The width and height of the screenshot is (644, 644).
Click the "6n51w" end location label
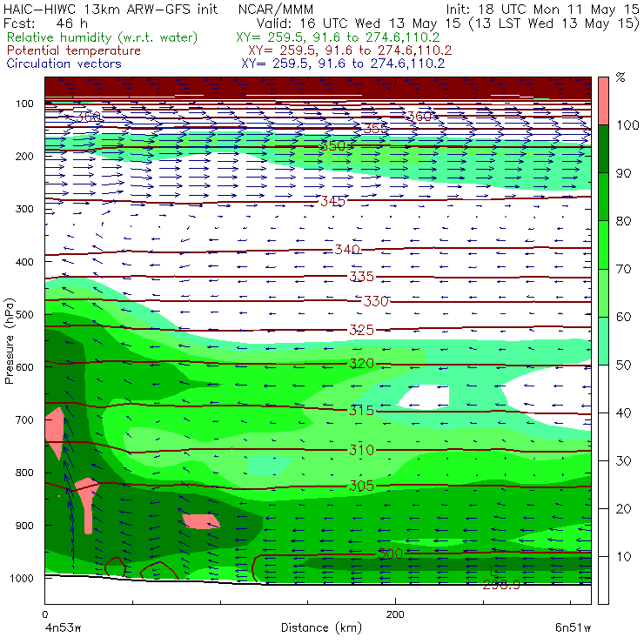[573, 627]
